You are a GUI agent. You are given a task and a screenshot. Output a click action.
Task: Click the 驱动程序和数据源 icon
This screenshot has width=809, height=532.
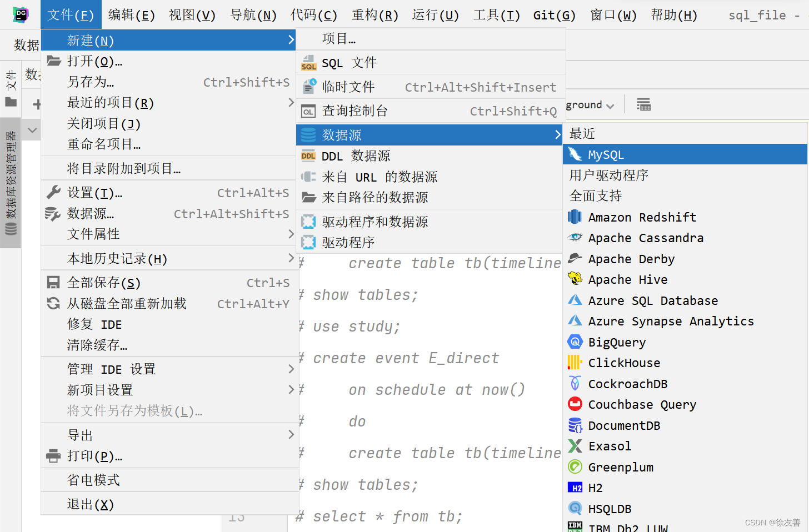308,222
